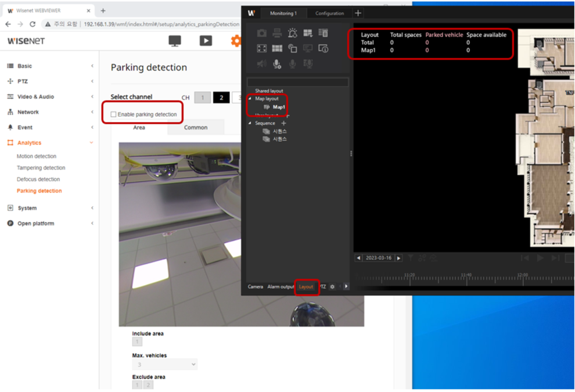
Task: Enable parking detection checkbox
Action: tap(114, 114)
